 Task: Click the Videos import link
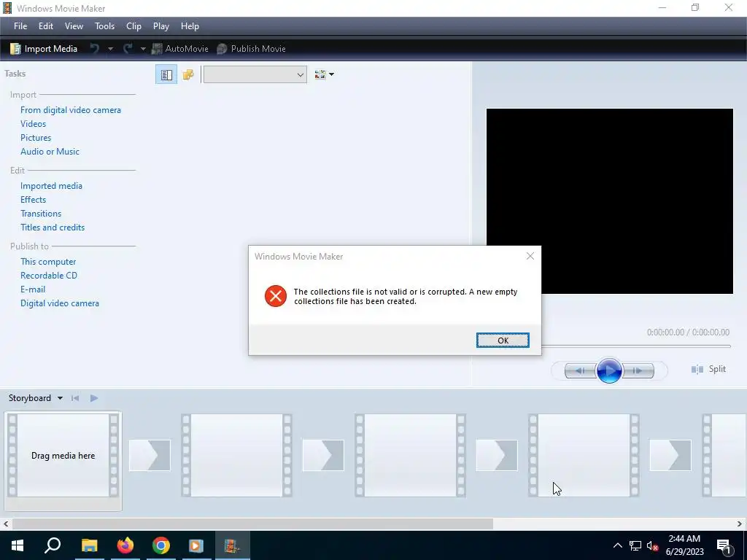[x=34, y=124]
